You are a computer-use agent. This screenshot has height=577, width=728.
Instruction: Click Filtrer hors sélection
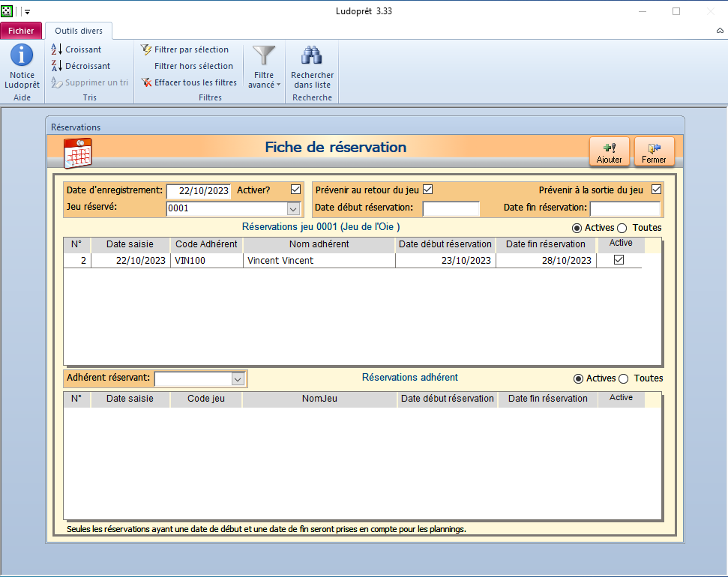(193, 66)
